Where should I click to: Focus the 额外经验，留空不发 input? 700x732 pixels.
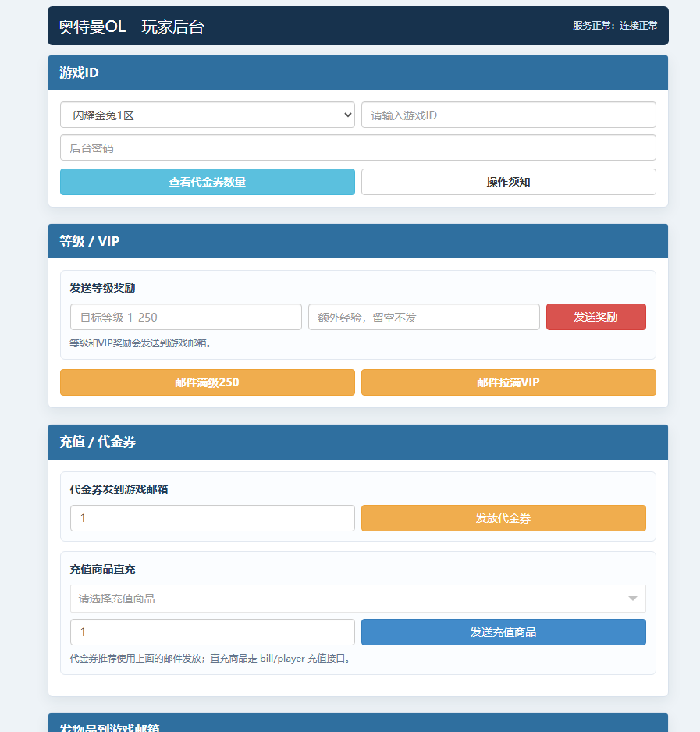coord(424,317)
